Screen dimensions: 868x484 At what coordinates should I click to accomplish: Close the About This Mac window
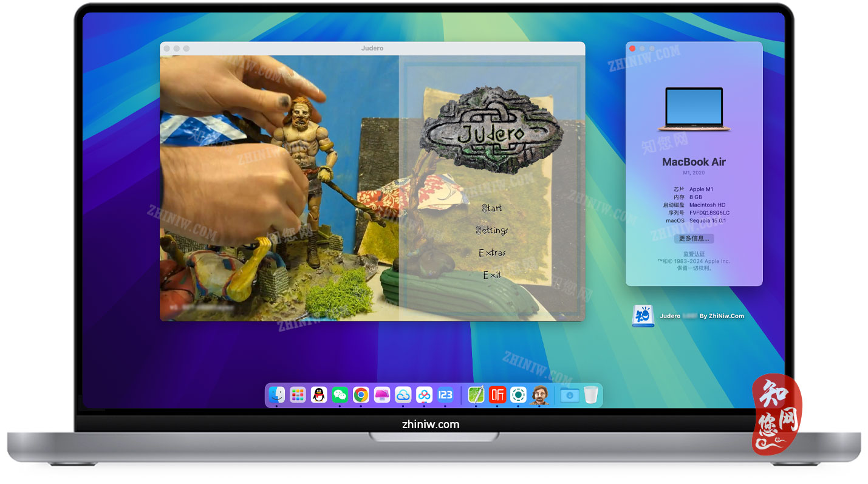point(632,48)
